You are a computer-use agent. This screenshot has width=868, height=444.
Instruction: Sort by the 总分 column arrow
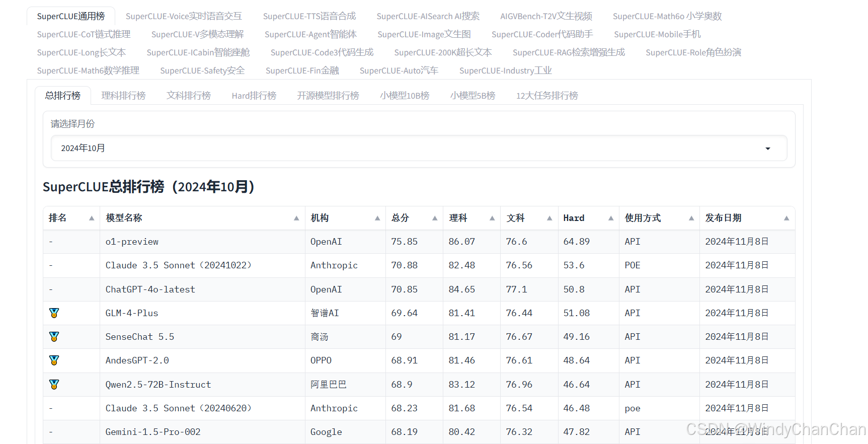[x=435, y=218]
